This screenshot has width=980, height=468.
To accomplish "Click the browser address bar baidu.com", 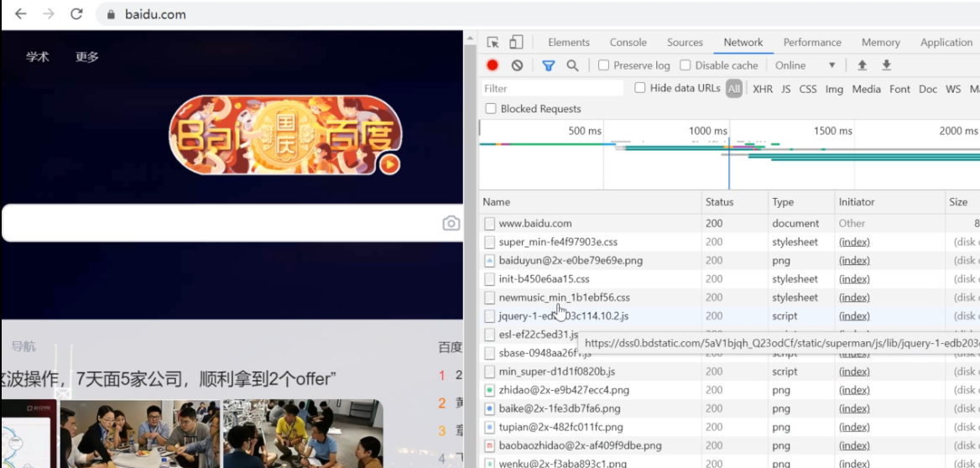I will (x=155, y=14).
